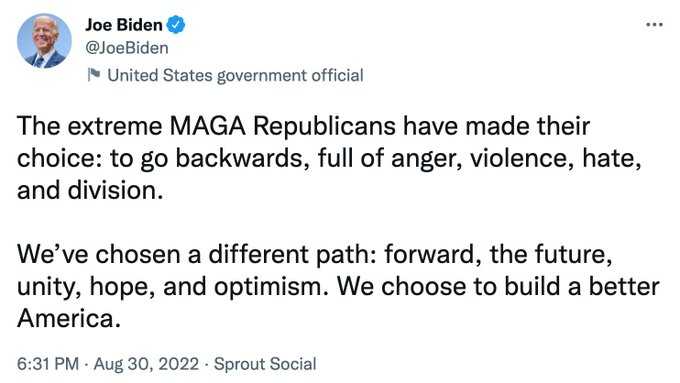680x383 pixels.
Task: Click the blue verified checkmark badge
Action: pyautogui.click(x=176, y=24)
